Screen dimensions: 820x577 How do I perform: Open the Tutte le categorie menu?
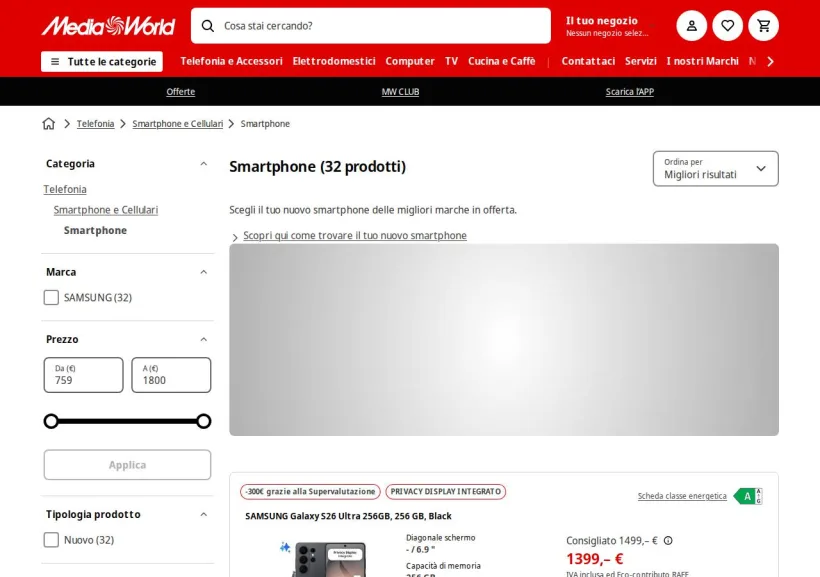[x=102, y=62]
